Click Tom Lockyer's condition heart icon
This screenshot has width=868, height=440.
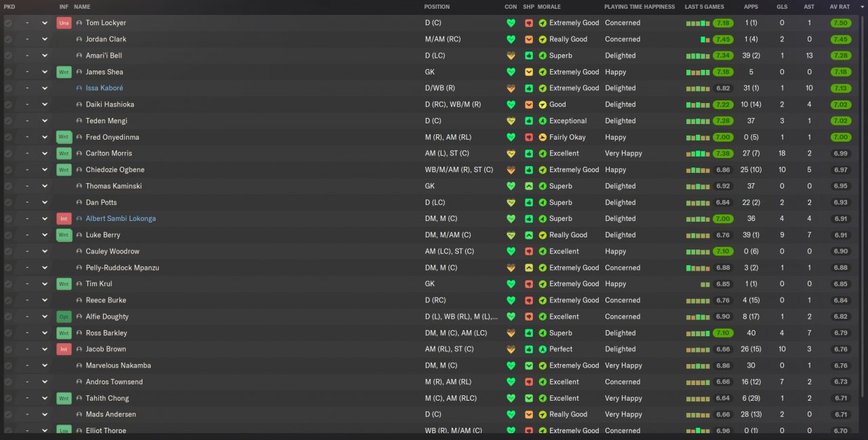pos(511,23)
